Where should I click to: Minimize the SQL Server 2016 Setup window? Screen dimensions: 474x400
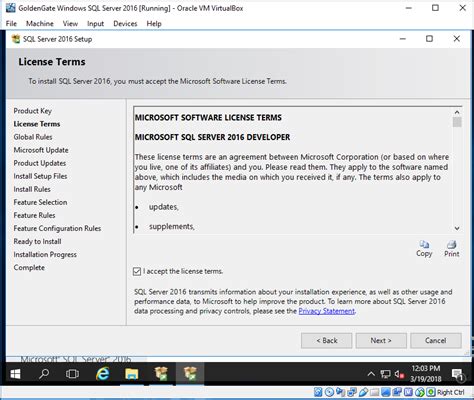(x=403, y=39)
